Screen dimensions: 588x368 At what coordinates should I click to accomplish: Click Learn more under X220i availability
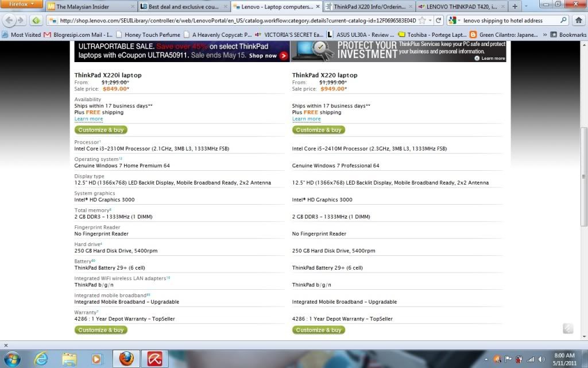pos(88,119)
